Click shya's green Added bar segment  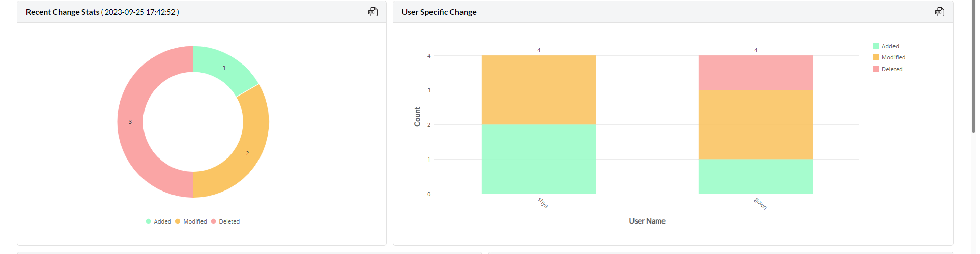point(539,159)
